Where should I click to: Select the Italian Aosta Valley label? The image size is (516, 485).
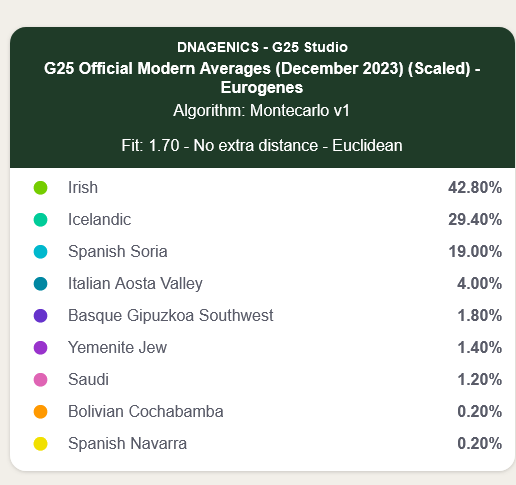135,284
